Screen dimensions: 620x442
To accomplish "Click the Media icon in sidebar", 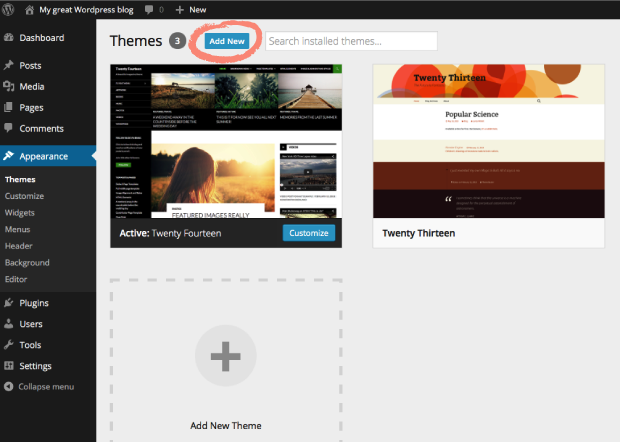I will pos(9,86).
